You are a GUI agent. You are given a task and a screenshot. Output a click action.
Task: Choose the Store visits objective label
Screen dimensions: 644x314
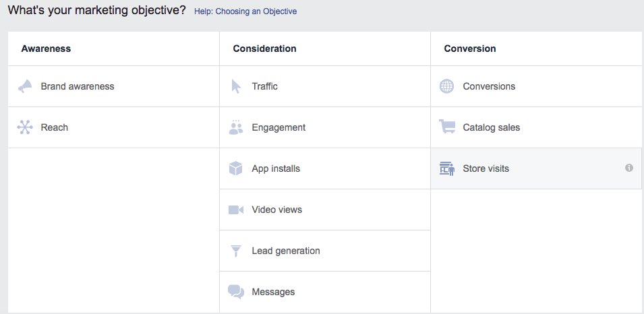tap(486, 168)
